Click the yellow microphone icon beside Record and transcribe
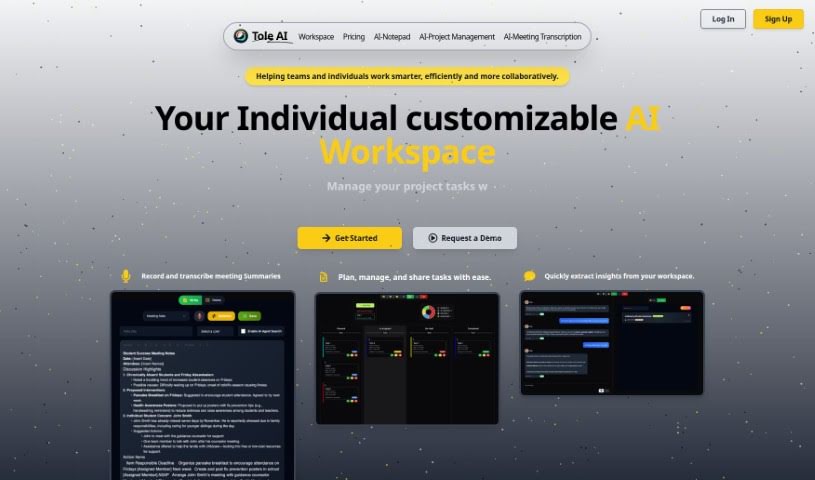815x480 pixels. [x=126, y=275]
